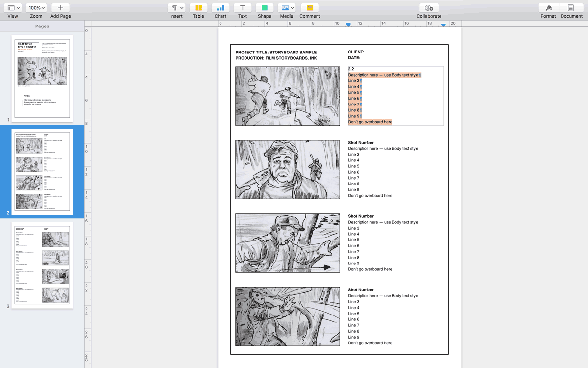Select page 1 thumbnail in sidebar
588x368 pixels.
coord(42,79)
